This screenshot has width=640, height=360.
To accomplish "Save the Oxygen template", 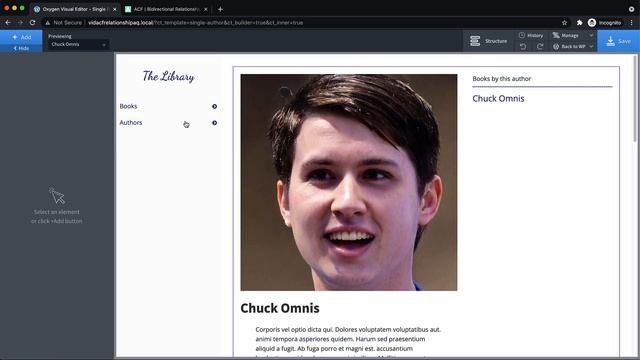I will click(619, 41).
